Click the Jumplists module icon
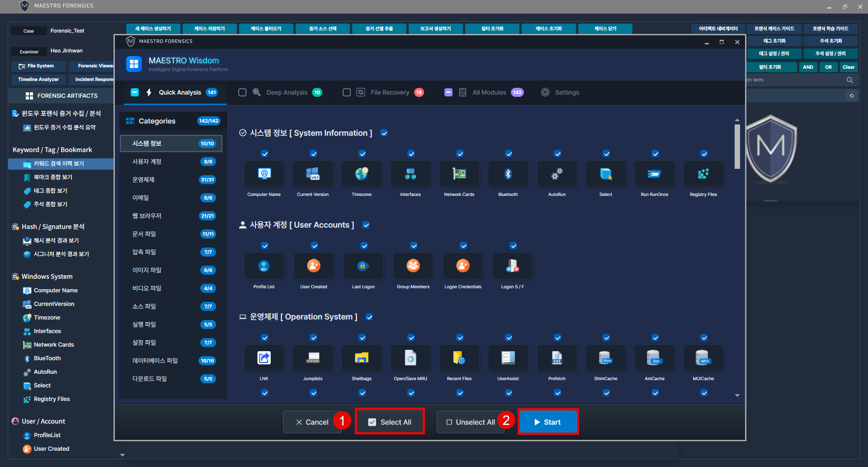The width and height of the screenshot is (868, 467). pos(313,358)
